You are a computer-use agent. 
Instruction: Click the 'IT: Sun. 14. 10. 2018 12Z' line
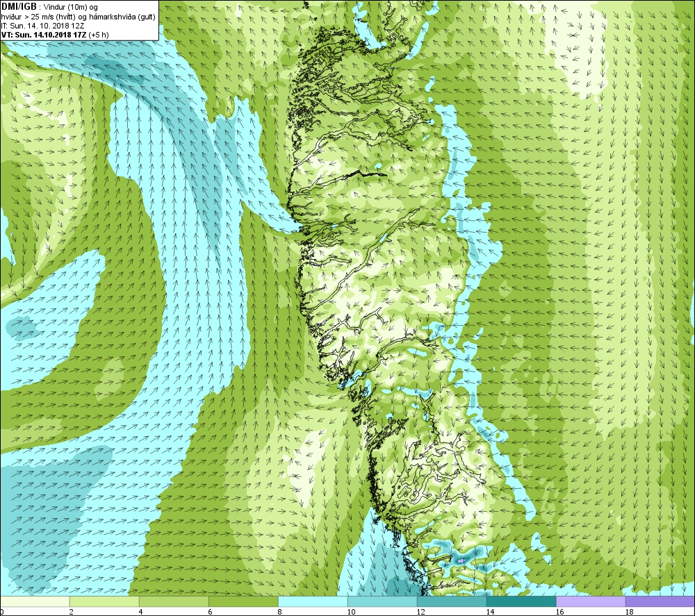point(42,26)
